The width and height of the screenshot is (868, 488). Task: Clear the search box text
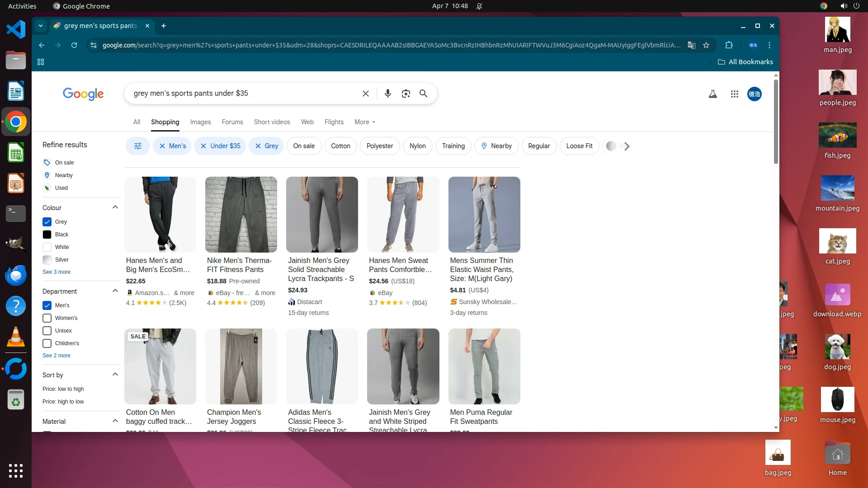click(x=365, y=94)
